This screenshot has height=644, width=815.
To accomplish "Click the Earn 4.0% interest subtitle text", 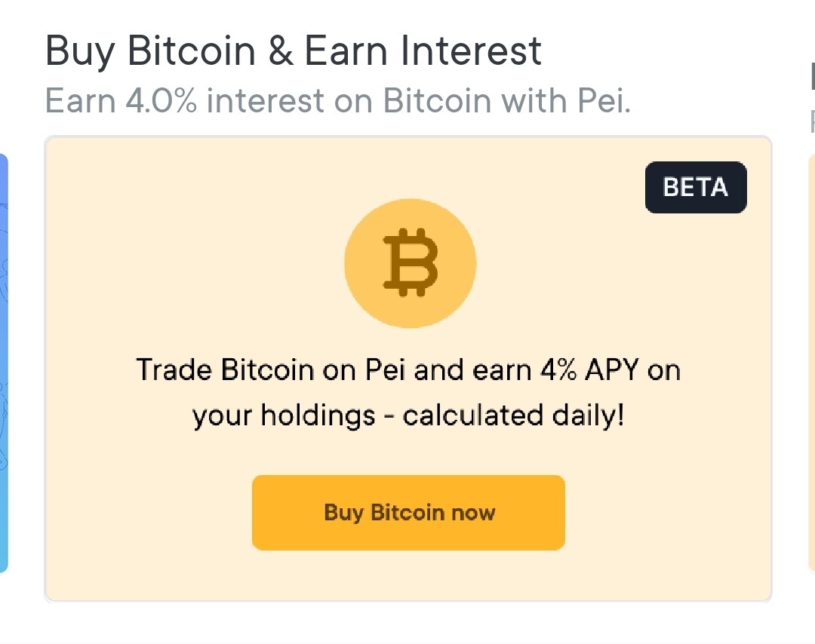I will tap(338, 100).
